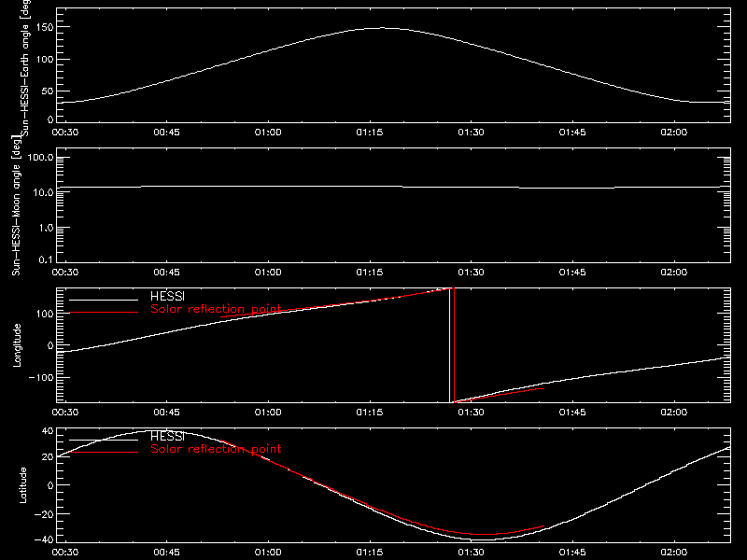Click the 0 tick on Longitude axis

(x=50, y=345)
